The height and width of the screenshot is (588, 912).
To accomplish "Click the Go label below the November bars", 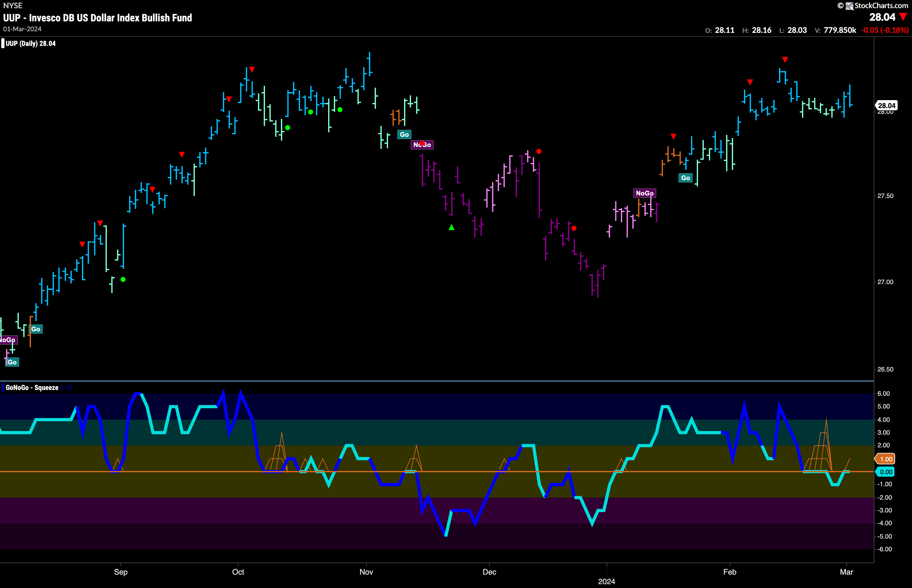I will 404,134.
